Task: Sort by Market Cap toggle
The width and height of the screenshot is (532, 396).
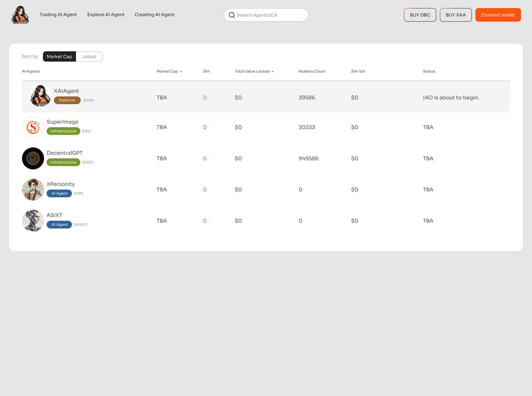Action: [59, 57]
